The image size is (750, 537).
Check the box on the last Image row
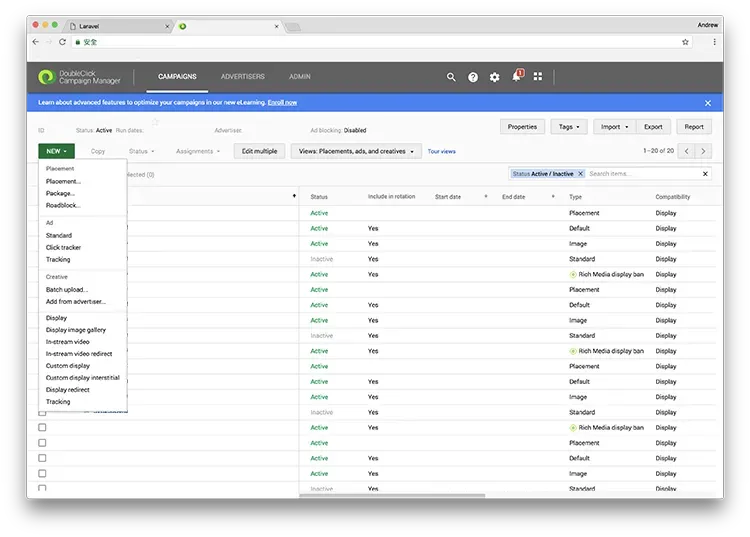tap(42, 474)
